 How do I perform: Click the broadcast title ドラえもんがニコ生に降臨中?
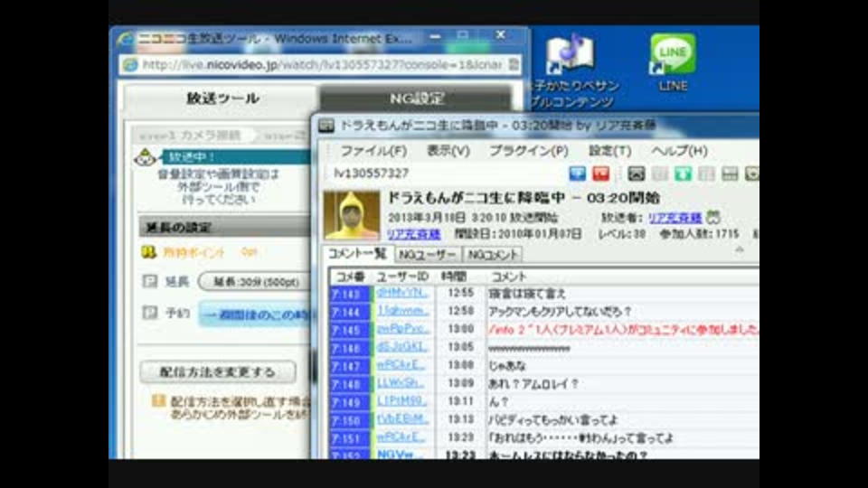524,198
